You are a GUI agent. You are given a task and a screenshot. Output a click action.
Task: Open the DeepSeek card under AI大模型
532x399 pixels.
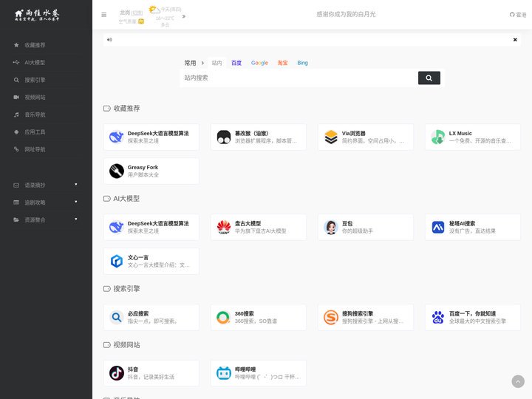tap(151, 228)
